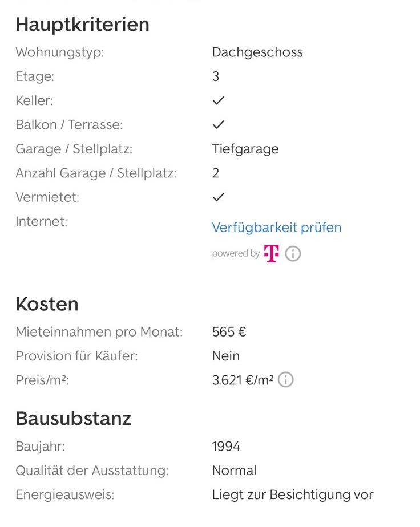Open info icon next to price per m²
This screenshot has height=527, width=420.
click(x=285, y=380)
